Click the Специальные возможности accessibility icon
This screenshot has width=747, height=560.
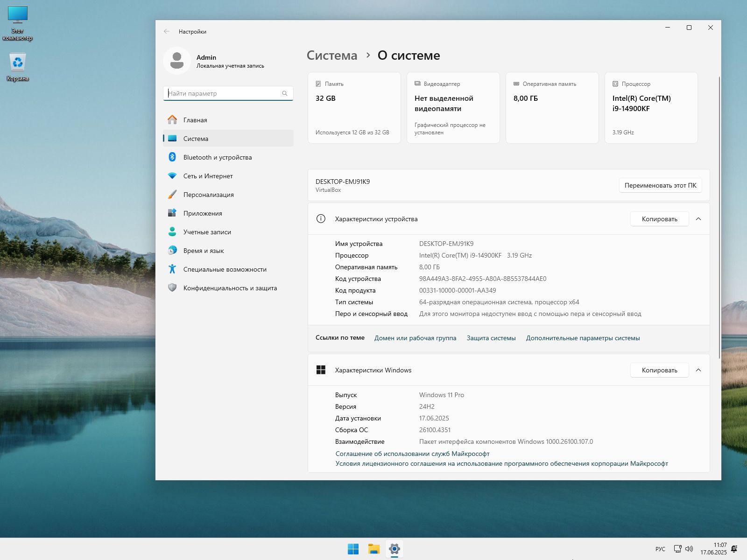point(172,269)
